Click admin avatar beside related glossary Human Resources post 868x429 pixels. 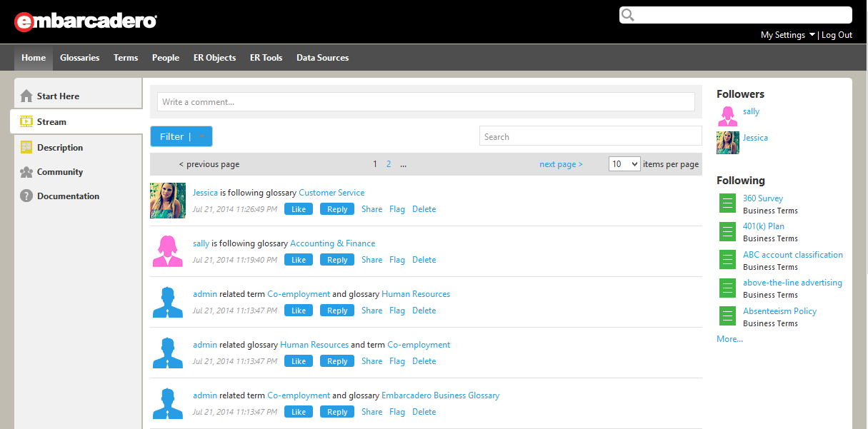click(x=168, y=353)
